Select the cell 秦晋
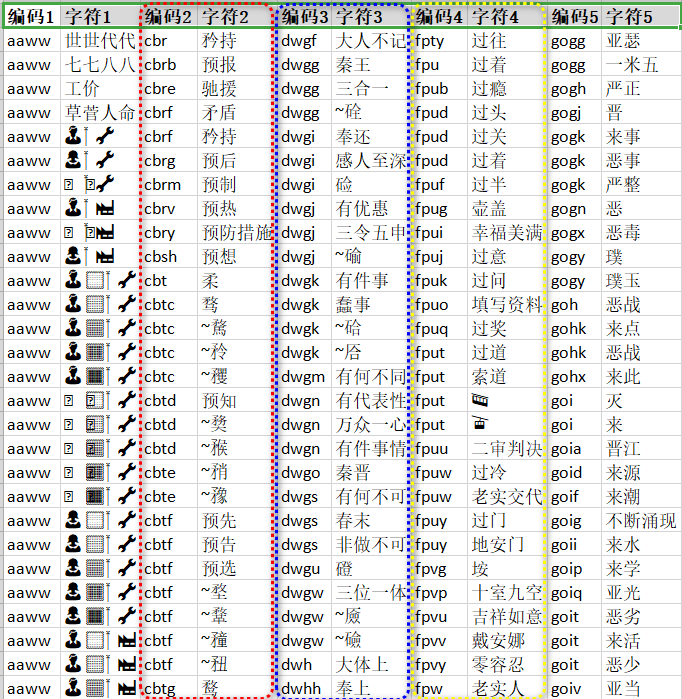Screen dimensions: 682x699 coord(371,473)
